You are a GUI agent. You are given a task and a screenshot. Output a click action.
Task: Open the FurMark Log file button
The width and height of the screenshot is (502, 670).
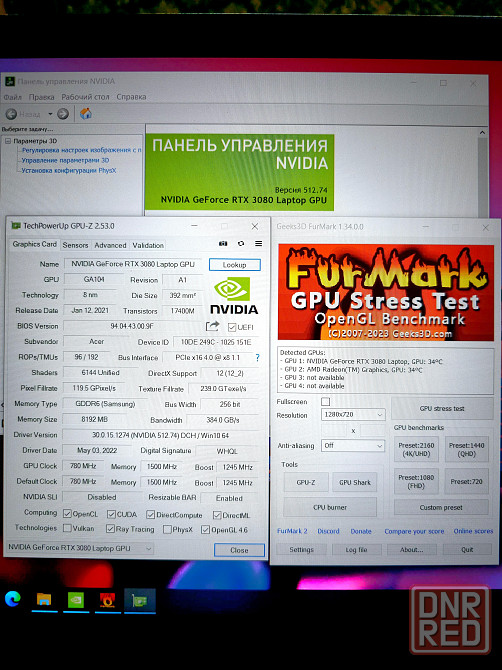(x=356, y=550)
